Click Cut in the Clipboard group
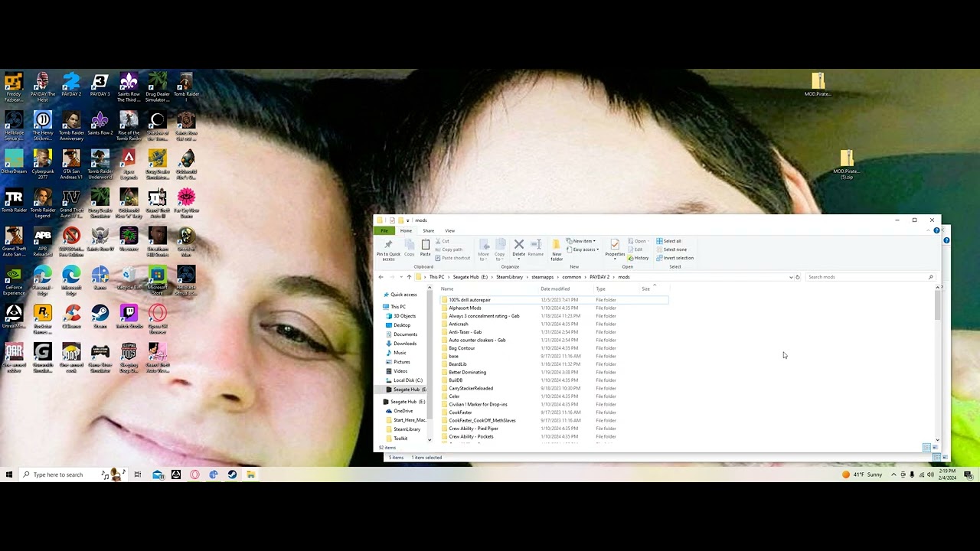This screenshot has height=551, width=980. pyautogui.click(x=443, y=241)
